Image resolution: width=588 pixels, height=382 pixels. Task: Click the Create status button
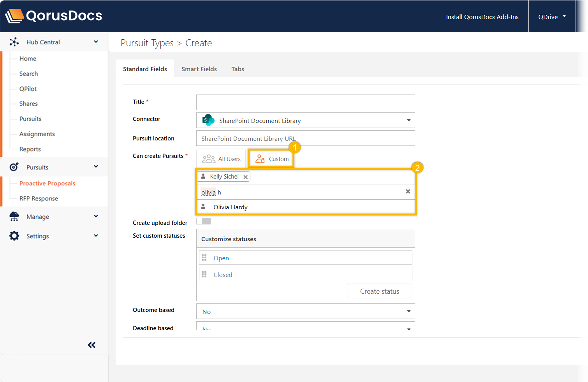point(379,291)
